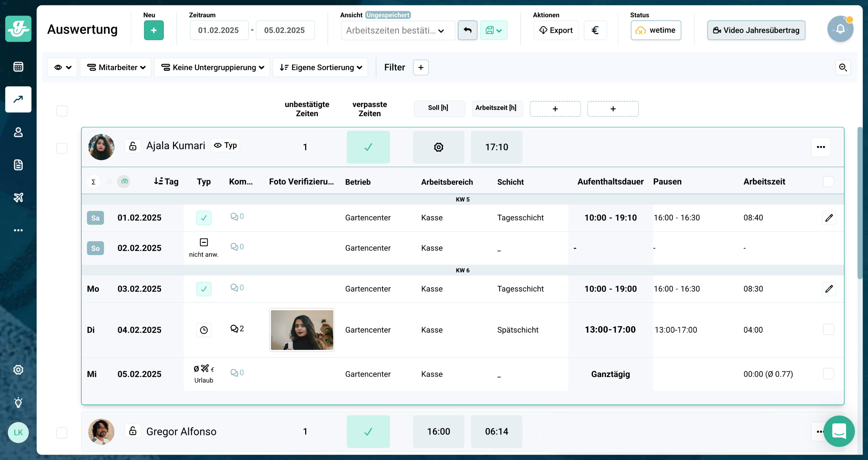Click the Soll [h] column header
The image size is (868, 460).
click(438, 108)
